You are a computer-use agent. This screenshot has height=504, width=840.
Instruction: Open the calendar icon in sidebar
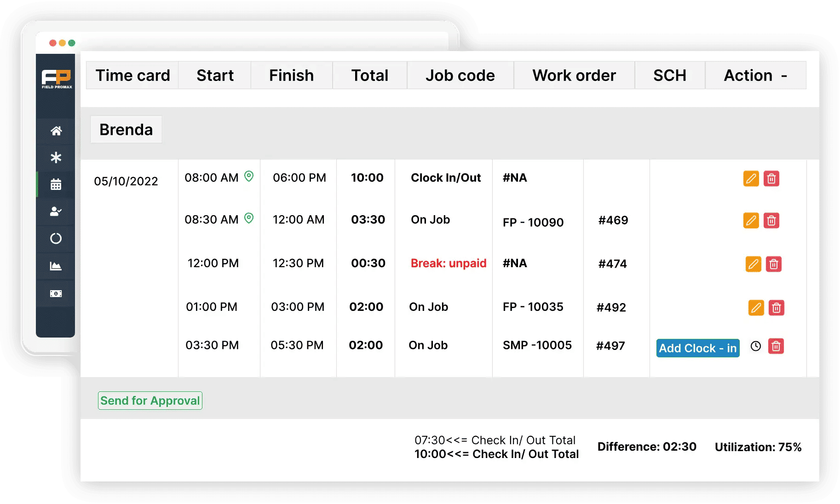(x=56, y=184)
